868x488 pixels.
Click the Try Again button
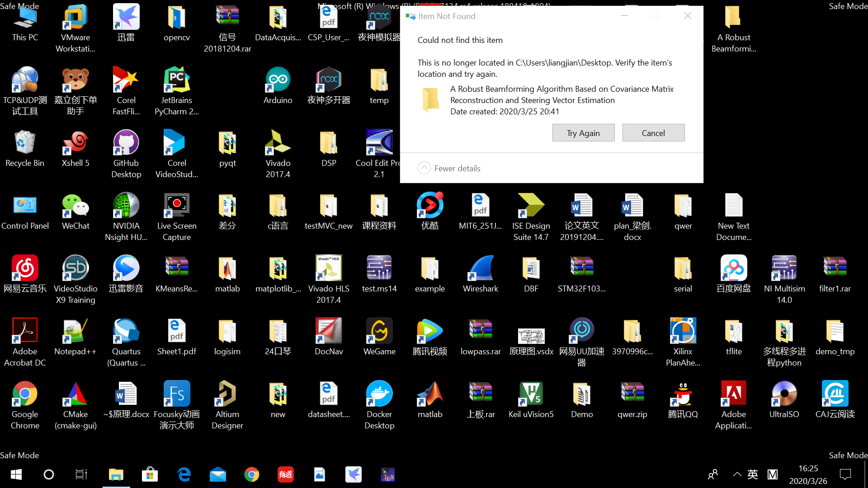tap(583, 133)
